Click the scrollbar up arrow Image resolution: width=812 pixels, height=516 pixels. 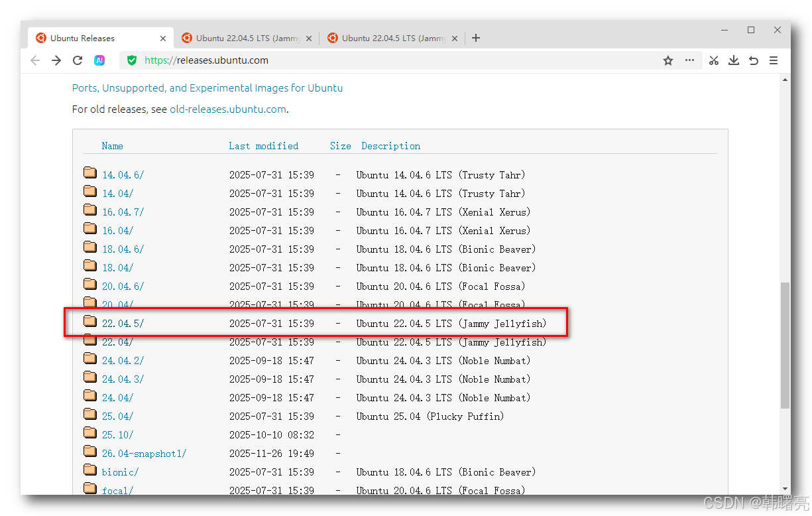785,79
